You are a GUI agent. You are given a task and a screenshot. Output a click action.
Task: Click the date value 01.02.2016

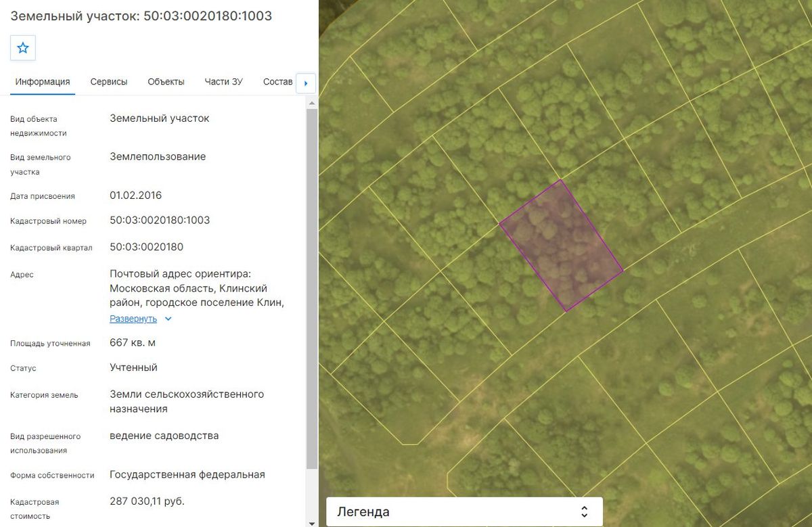pyautogui.click(x=136, y=196)
